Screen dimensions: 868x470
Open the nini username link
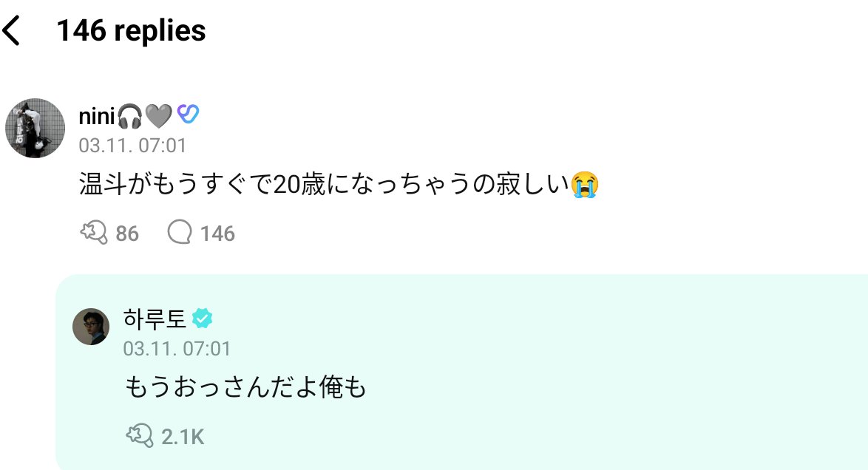pyautogui.click(x=97, y=116)
